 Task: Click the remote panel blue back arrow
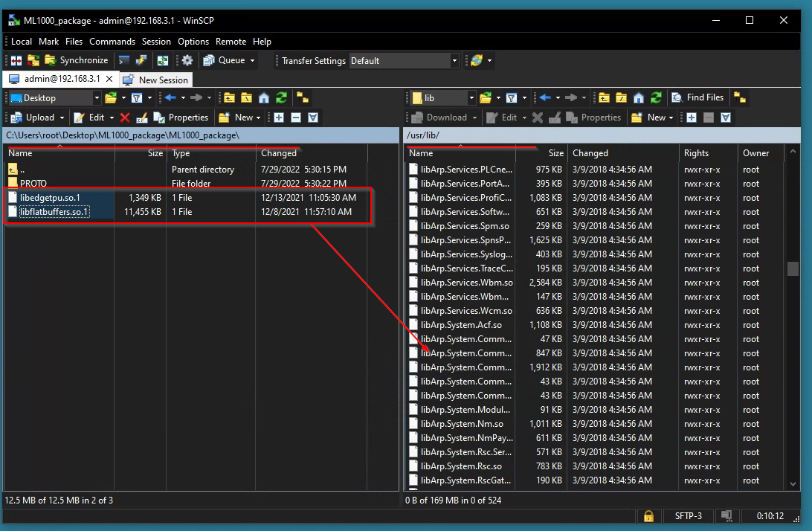click(545, 98)
